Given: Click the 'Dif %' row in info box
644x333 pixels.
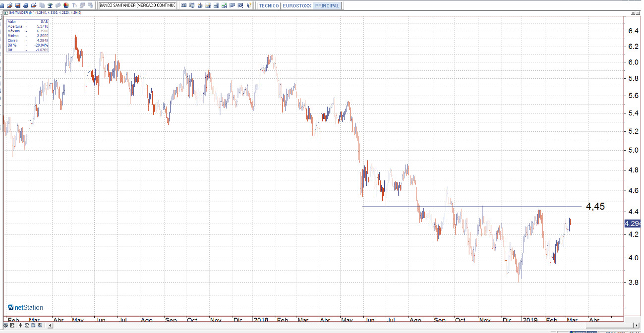Looking at the screenshot, I should pos(27,45).
